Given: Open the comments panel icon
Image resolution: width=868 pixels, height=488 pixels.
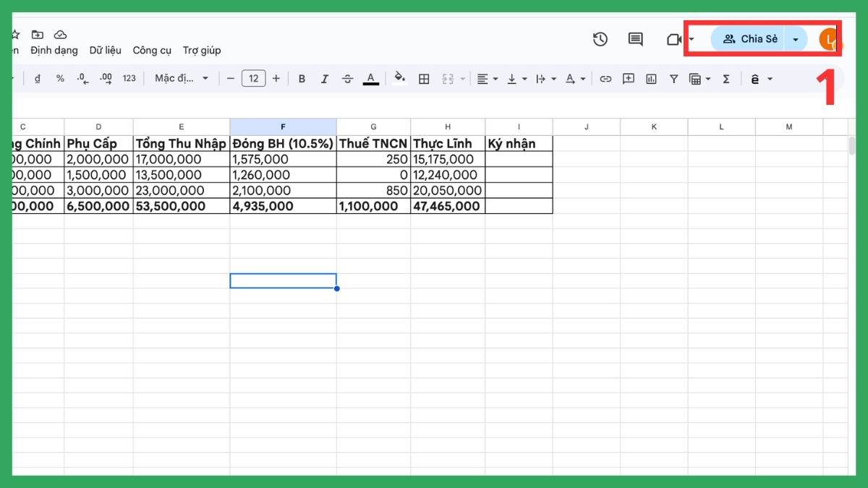Looking at the screenshot, I should coord(635,40).
